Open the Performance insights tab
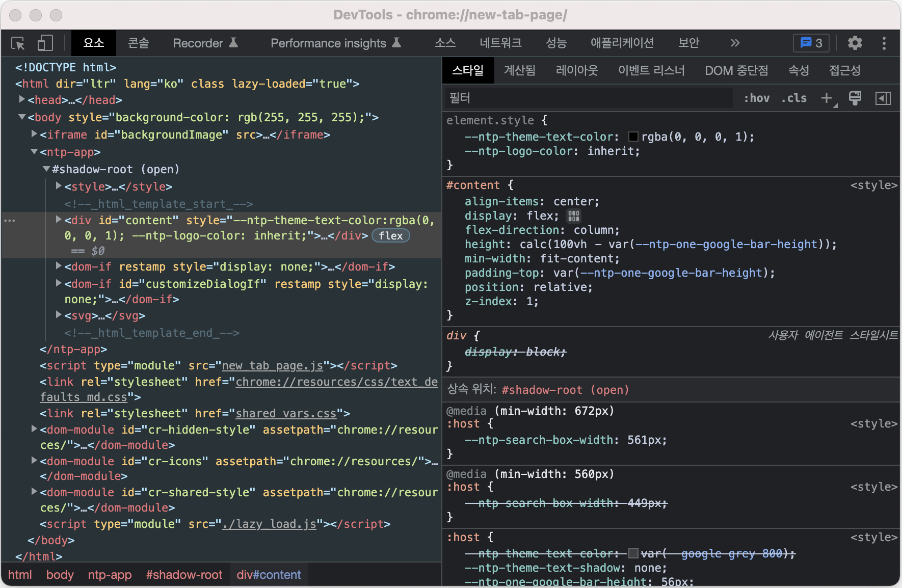Image resolution: width=902 pixels, height=588 pixels. pos(335,43)
